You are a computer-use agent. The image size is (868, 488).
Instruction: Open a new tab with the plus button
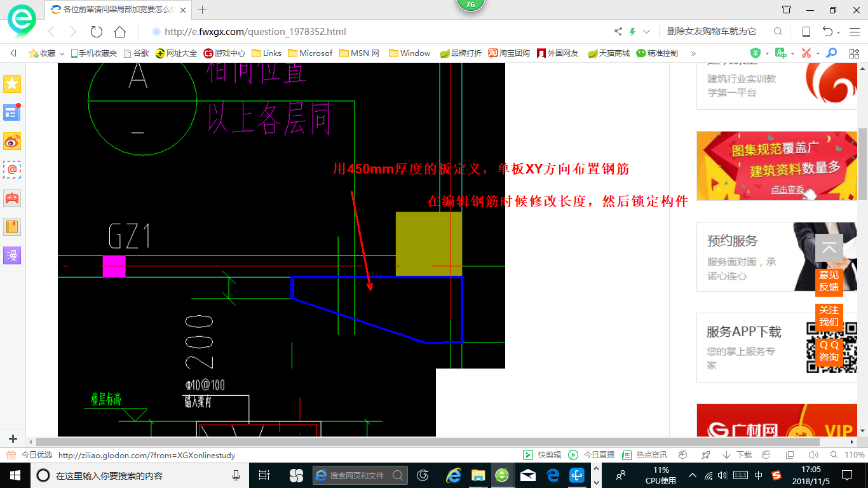(x=203, y=10)
